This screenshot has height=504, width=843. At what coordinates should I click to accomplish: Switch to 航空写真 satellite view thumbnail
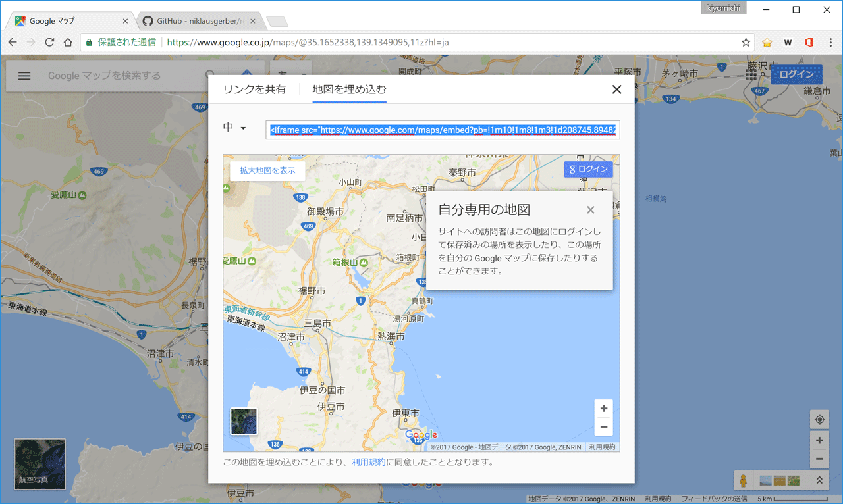coord(40,463)
